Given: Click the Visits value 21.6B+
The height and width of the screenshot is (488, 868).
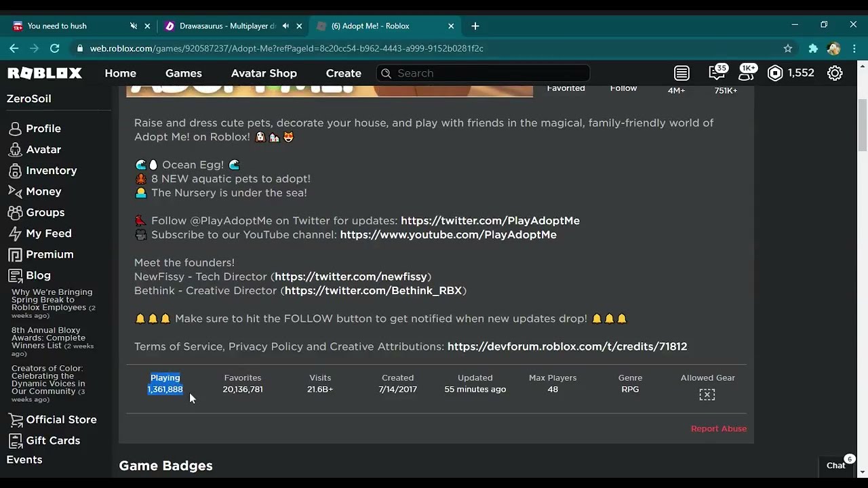Looking at the screenshot, I should (320, 390).
